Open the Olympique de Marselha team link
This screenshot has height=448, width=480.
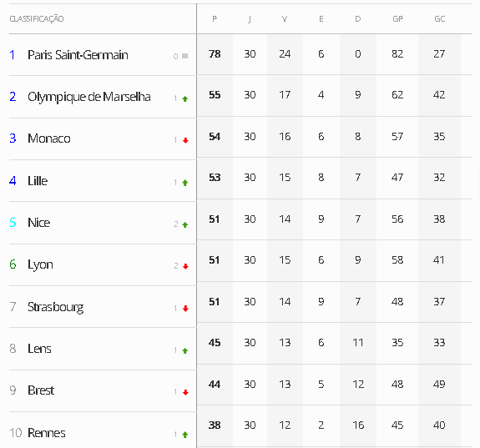click(x=89, y=98)
